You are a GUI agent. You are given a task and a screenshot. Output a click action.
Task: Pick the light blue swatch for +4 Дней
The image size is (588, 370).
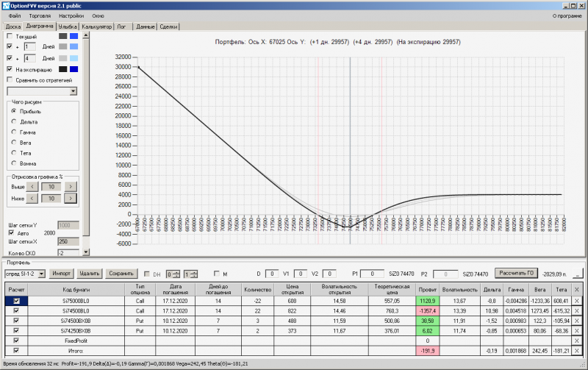click(x=74, y=58)
